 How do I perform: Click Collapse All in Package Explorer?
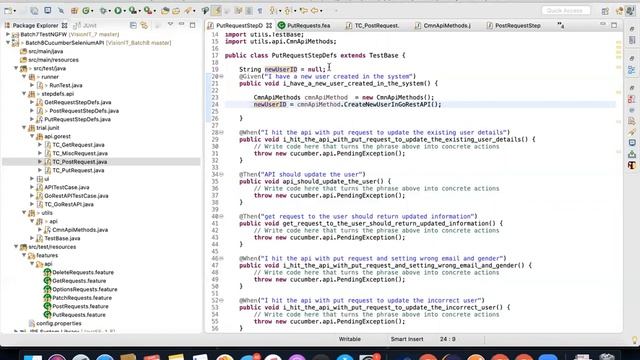click(x=133, y=25)
